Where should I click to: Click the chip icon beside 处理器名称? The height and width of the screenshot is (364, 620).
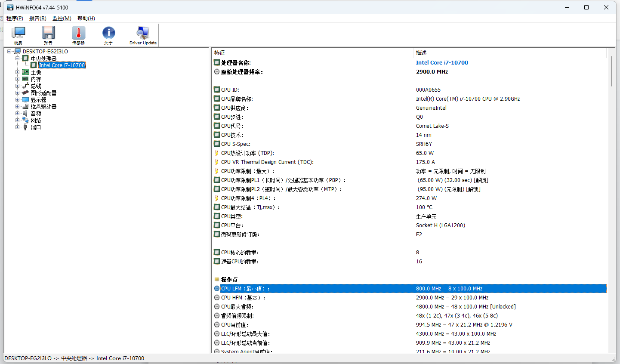click(x=217, y=63)
